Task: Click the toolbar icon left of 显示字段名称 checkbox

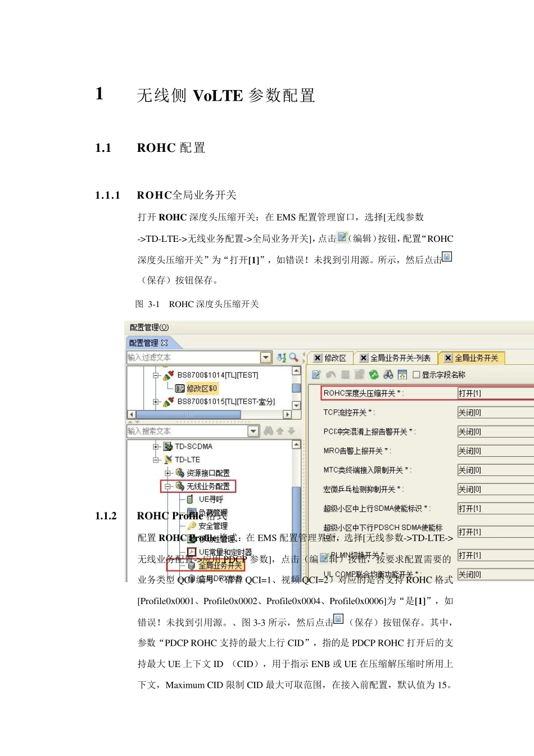Action: 402,375
